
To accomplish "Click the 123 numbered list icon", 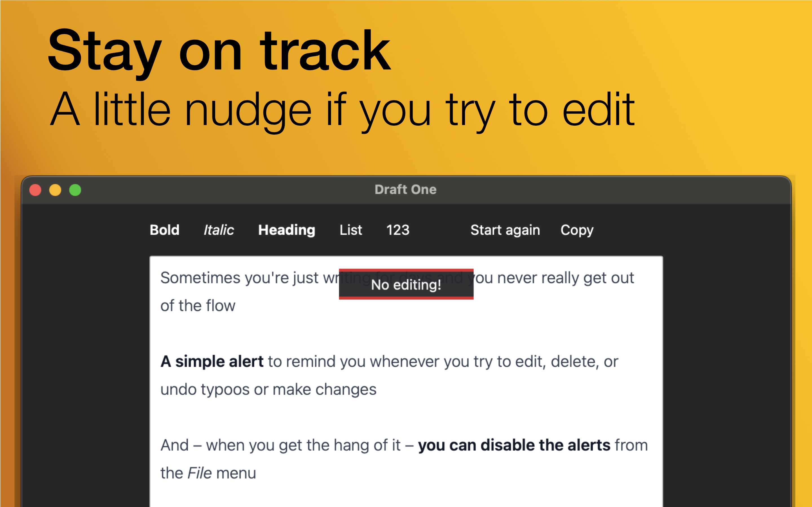I will click(398, 230).
